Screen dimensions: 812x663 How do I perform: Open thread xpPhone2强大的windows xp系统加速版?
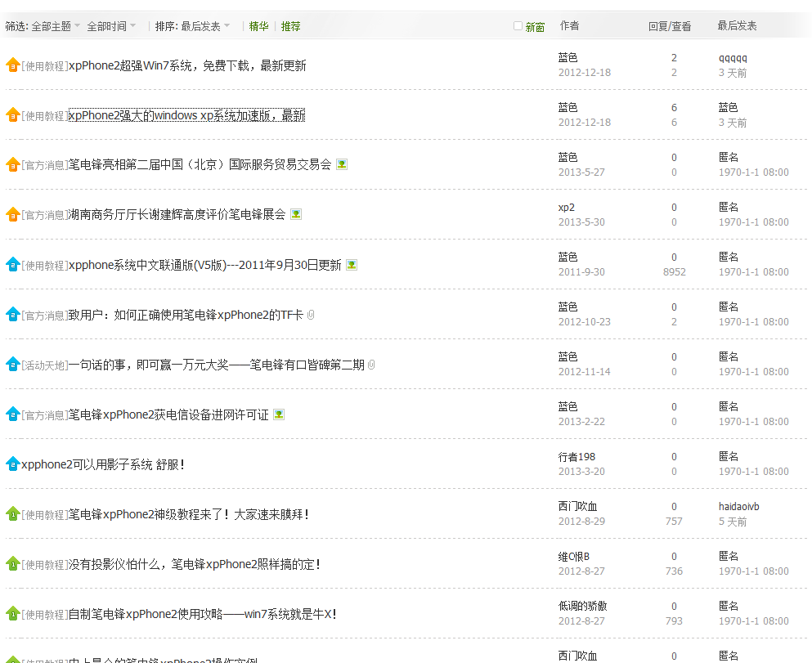(186, 115)
